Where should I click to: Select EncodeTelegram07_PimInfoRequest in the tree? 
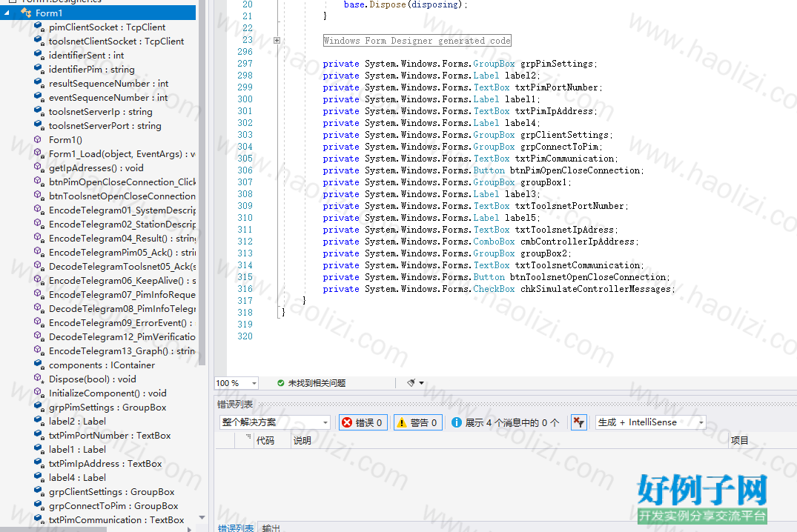tap(122, 295)
